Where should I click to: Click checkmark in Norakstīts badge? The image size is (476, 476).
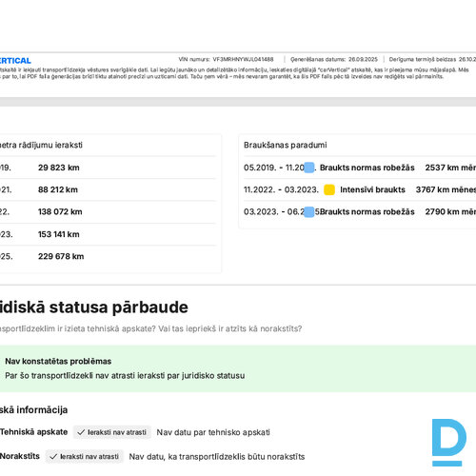pos(53,457)
